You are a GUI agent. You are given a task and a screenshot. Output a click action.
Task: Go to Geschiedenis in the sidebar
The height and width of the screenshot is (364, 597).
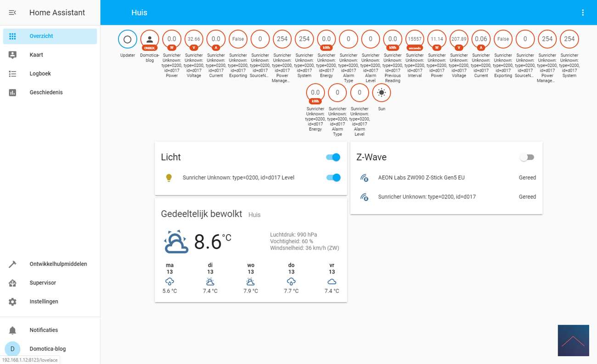46,92
